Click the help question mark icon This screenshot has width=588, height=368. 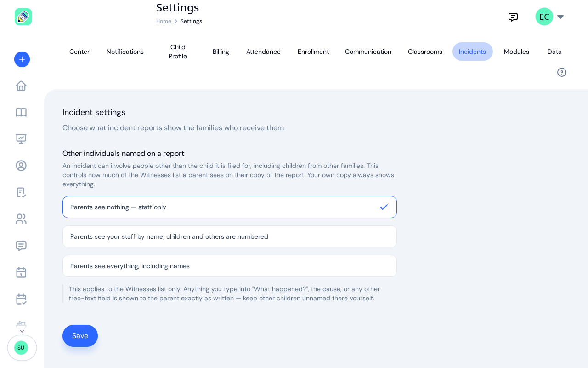[562, 72]
